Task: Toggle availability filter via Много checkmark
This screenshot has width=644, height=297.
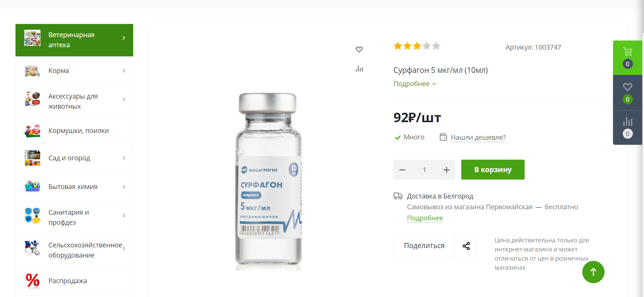Action: (x=398, y=137)
